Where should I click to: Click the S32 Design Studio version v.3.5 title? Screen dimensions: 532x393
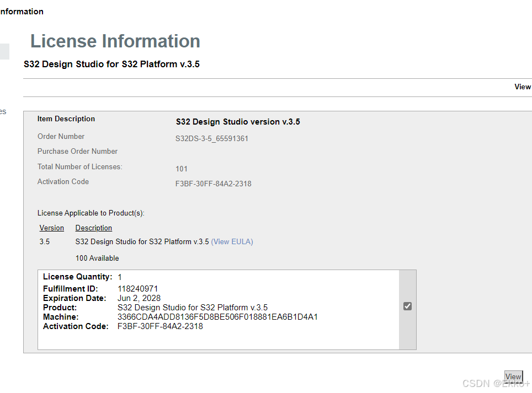tap(238, 122)
